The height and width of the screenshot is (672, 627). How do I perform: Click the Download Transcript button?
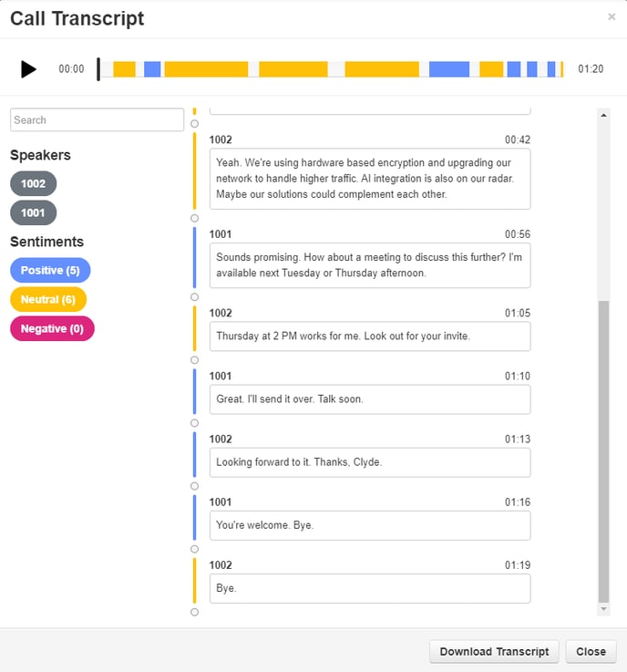[x=494, y=651]
